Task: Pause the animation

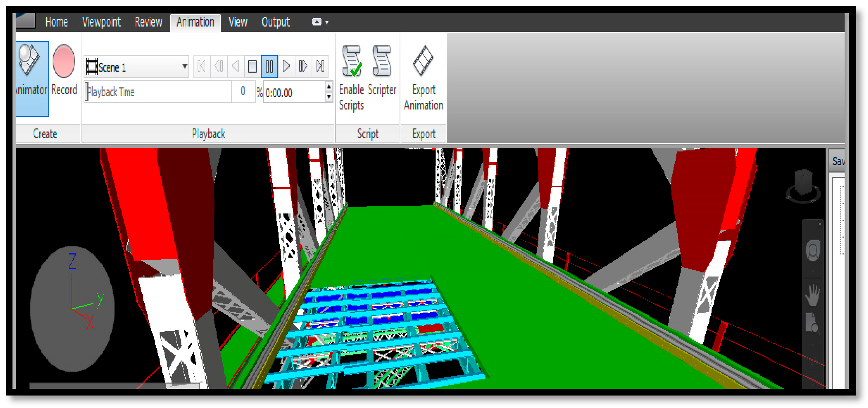Action: (269, 66)
